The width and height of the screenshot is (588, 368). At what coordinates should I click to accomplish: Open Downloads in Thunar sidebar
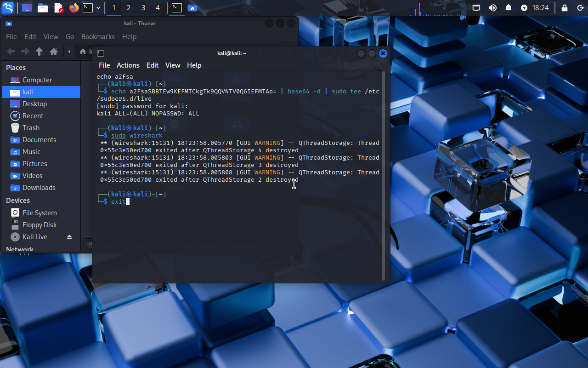(x=41, y=188)
